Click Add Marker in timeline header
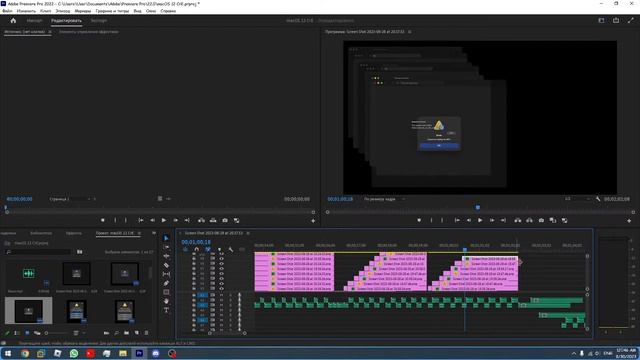 pyautogui.click(x=219, y=249)
